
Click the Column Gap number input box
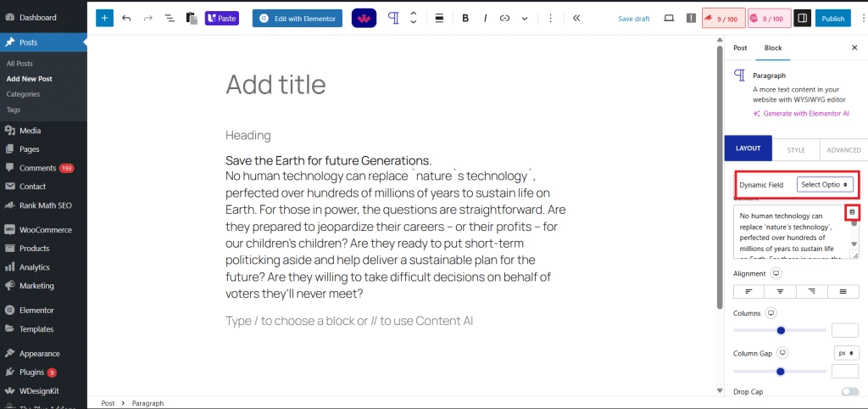[845, 372]
